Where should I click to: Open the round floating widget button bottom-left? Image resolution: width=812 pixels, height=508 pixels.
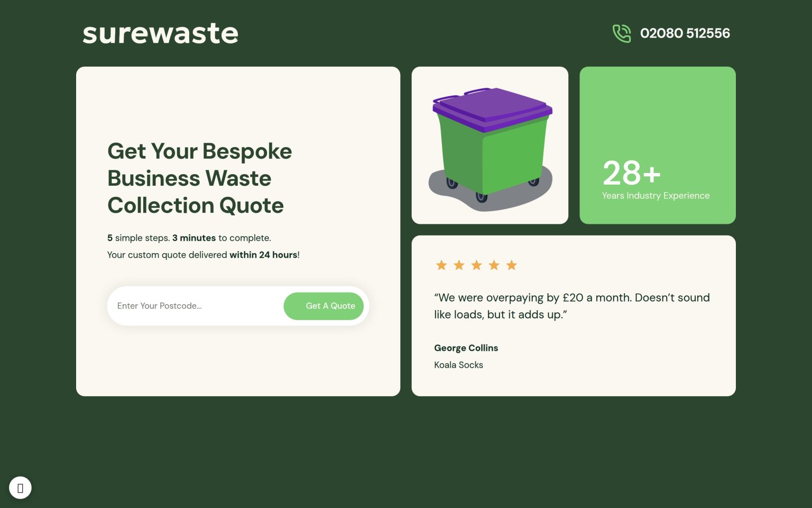[x=20, y=488]
